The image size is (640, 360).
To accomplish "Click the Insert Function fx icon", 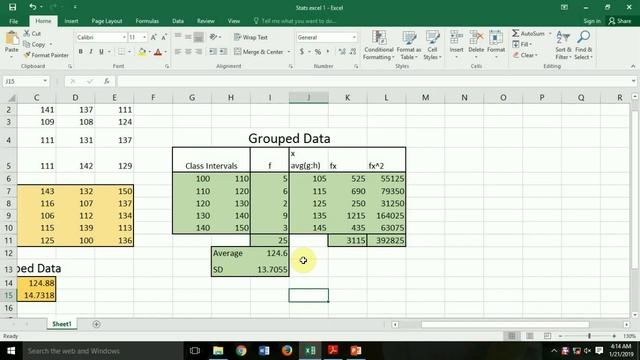I will (x=107, y=81).
